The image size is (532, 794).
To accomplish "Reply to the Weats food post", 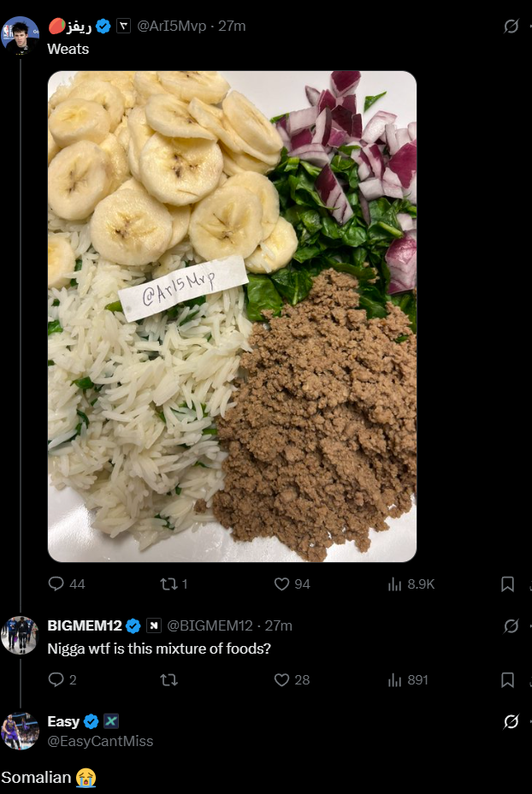I will point(56,584).
